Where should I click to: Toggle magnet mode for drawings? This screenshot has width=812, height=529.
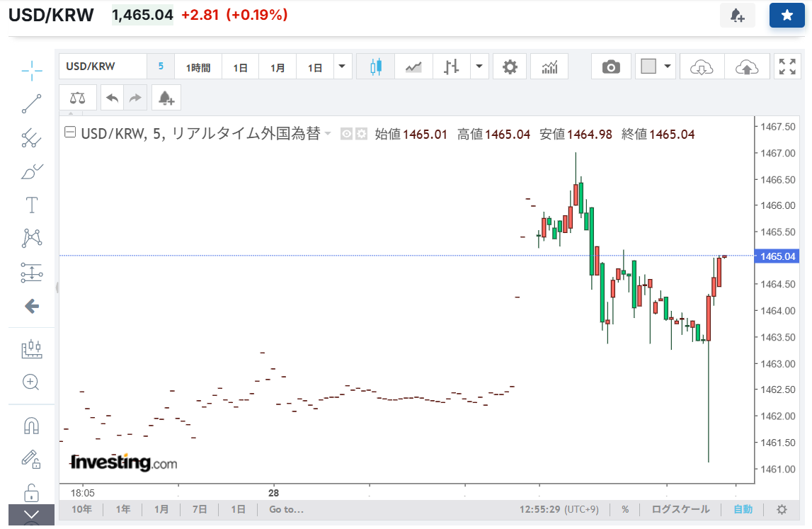pyautogui.click(x=31, y=426)
